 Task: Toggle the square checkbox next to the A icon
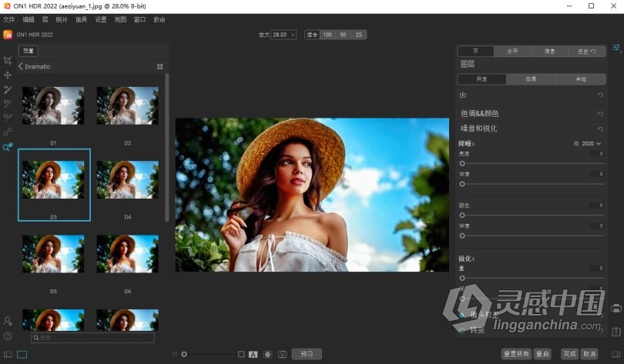[x=241, y=354]
